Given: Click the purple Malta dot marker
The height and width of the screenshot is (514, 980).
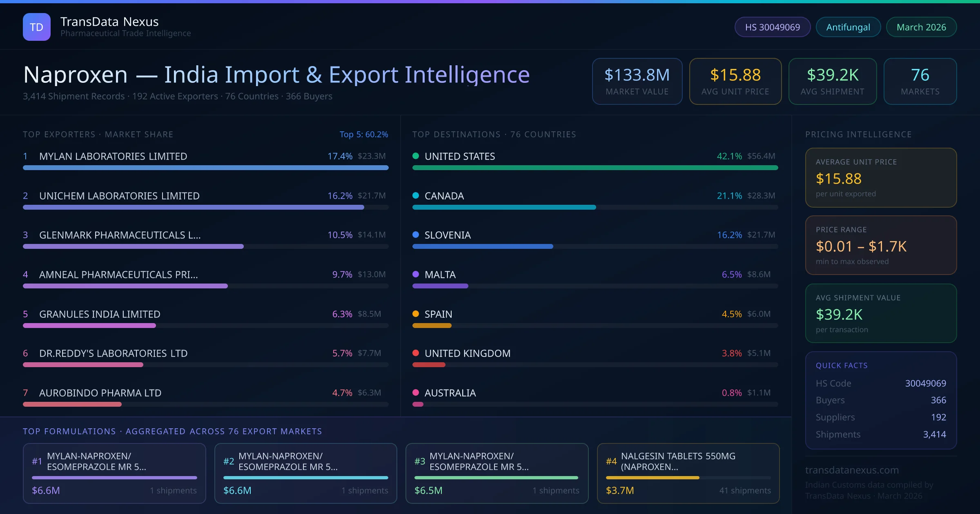Looking at the screenshot, I should pyautogui.click(x=416, y=274).
